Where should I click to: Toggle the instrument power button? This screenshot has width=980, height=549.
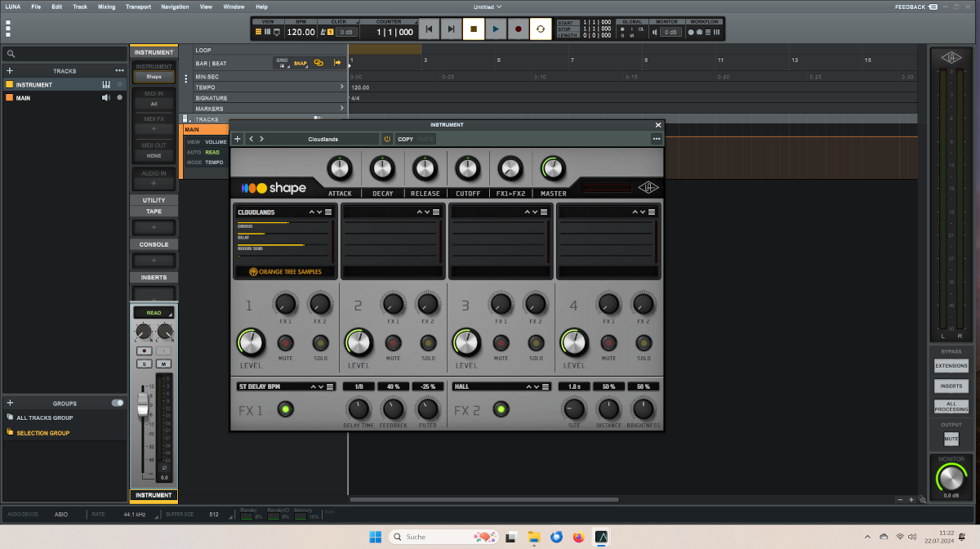(x=387, y=139)
